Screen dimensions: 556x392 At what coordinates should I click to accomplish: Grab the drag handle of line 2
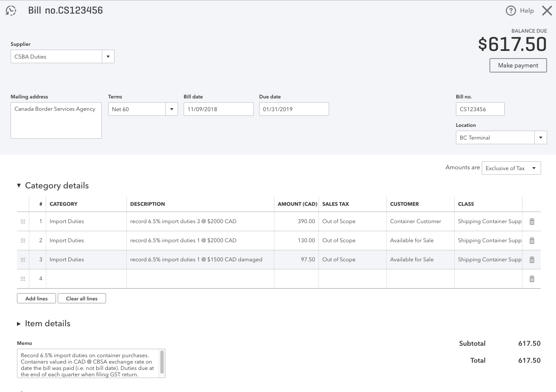click(x=23, y=241)
